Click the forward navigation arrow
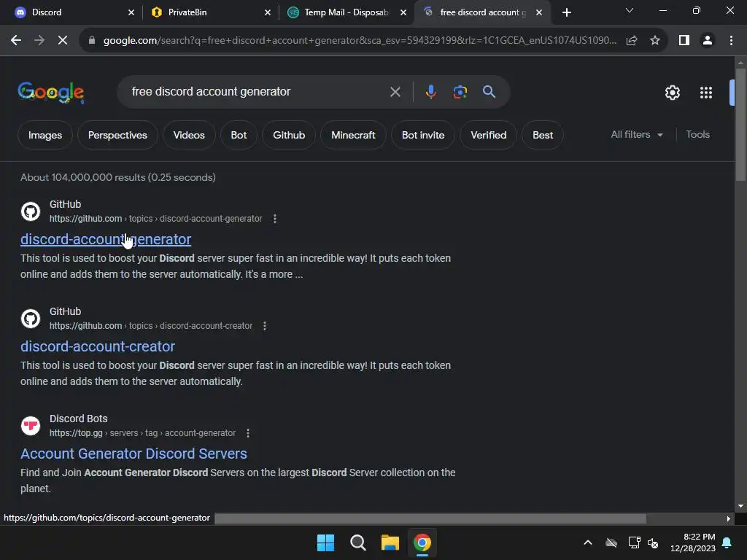 39,41
